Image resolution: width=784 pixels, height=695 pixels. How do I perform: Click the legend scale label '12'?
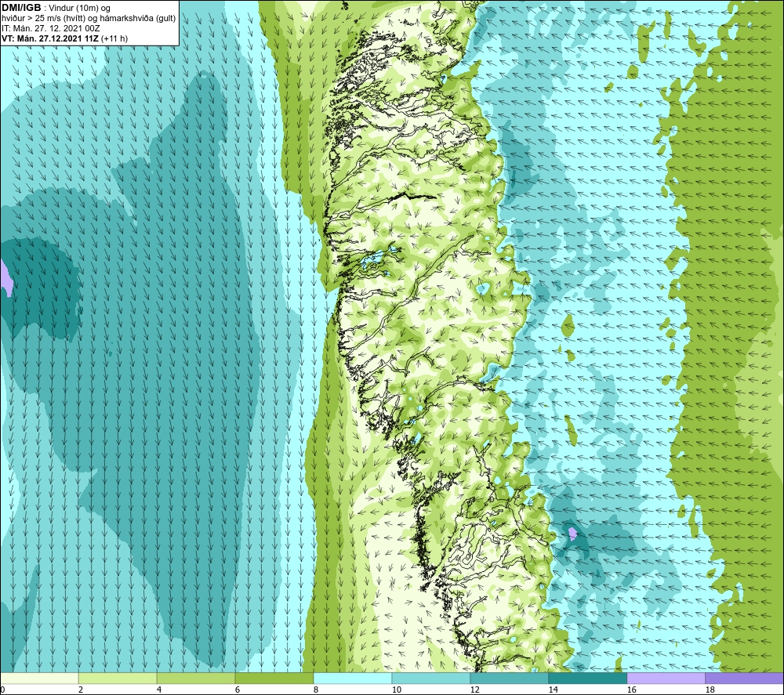[x=475, y=690]
